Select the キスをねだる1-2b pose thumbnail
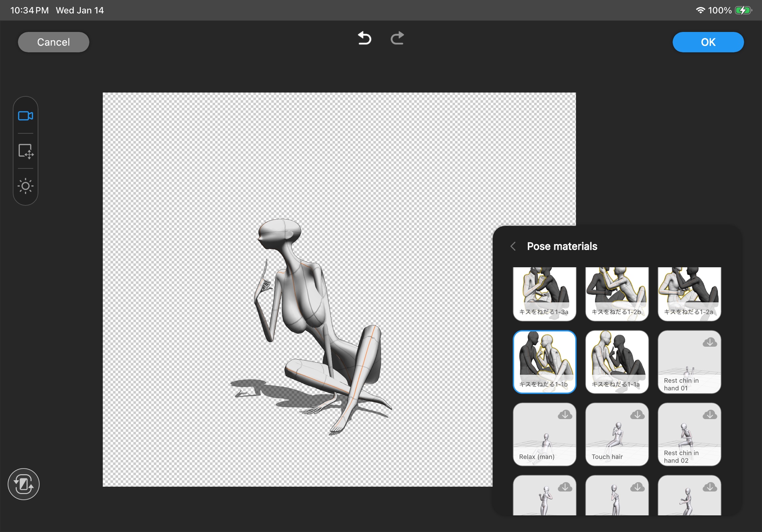 coord(617,293)
